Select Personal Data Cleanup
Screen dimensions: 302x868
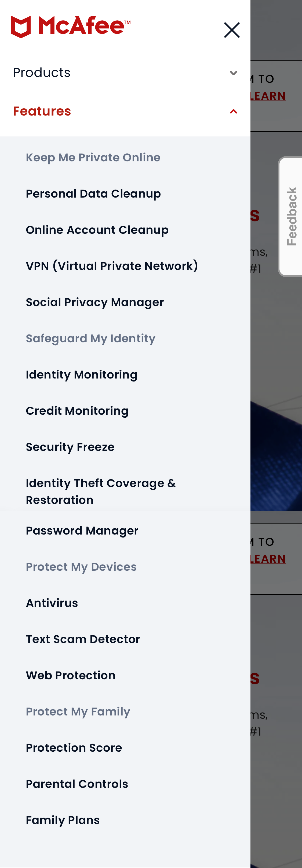click(93, 194)
